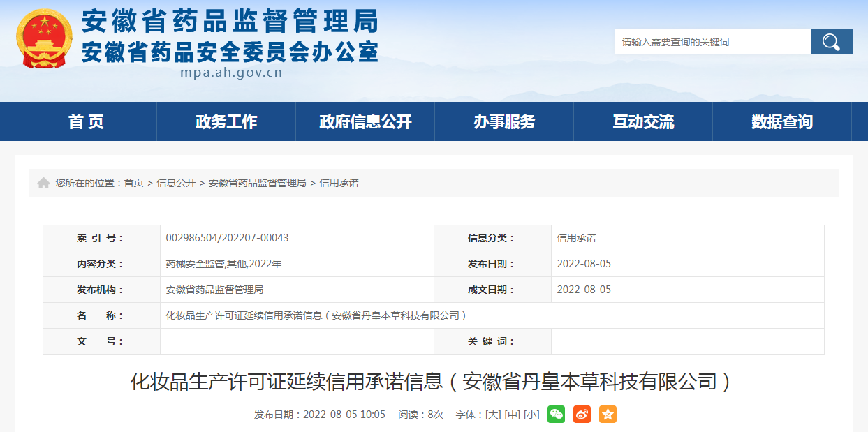The image size is (868, 432).
Task: Open the 政府信息公开 navigation tab
Action: click(x=365, y=121)
